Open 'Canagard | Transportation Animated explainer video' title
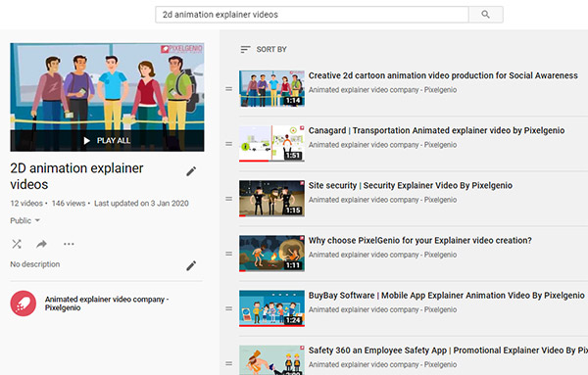 tap(436, 131)
